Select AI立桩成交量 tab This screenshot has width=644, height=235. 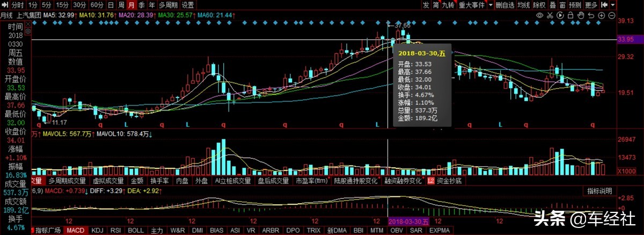232,181
